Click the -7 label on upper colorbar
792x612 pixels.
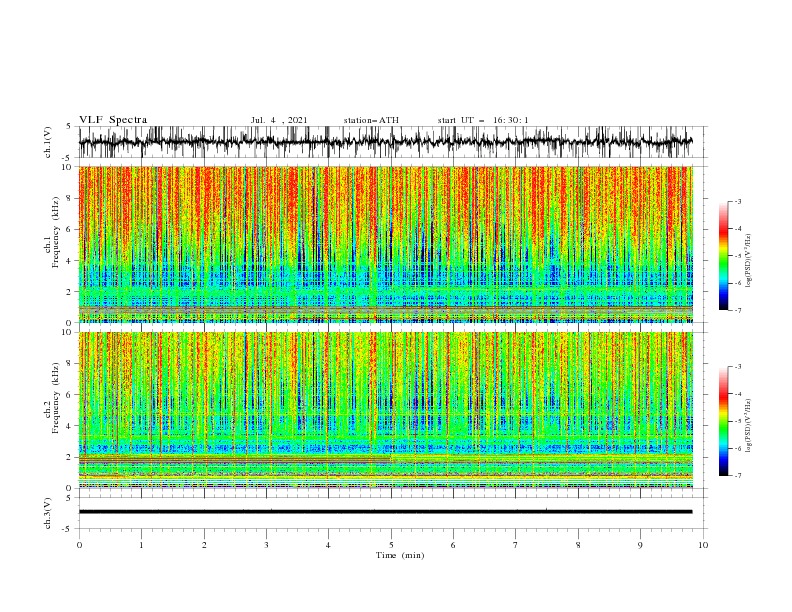tap(738, 310)
